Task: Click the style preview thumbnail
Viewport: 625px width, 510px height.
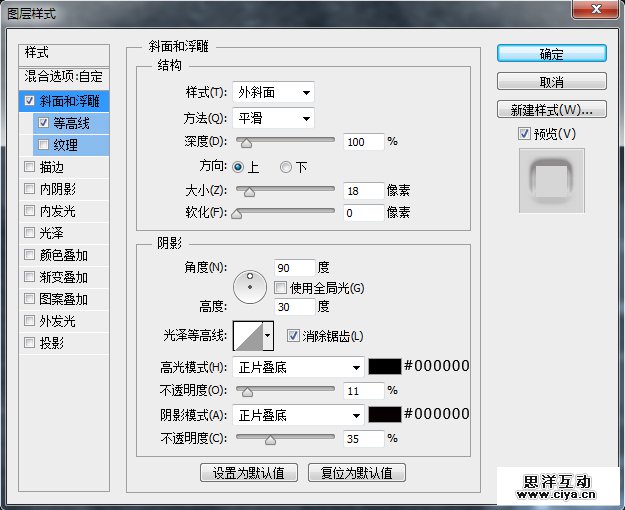Action: tap(552, 181)
